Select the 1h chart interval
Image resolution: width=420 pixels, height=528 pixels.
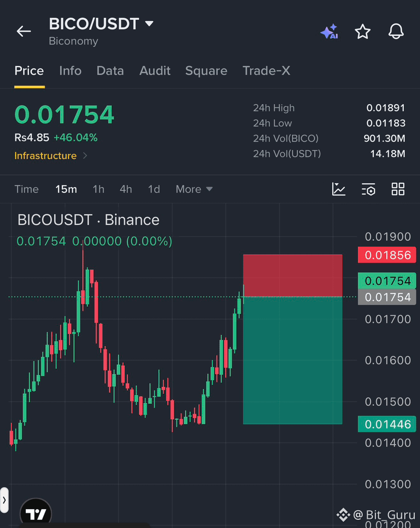click(x=98, y=189)
